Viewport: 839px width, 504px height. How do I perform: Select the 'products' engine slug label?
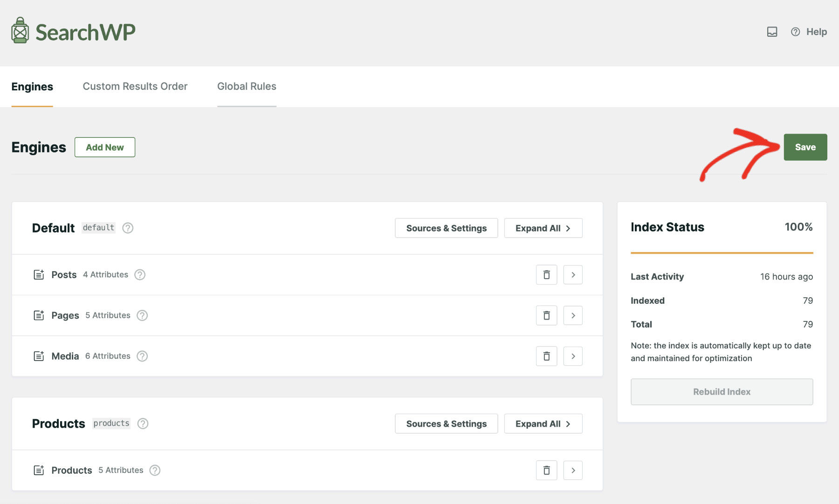click(111, 423)
